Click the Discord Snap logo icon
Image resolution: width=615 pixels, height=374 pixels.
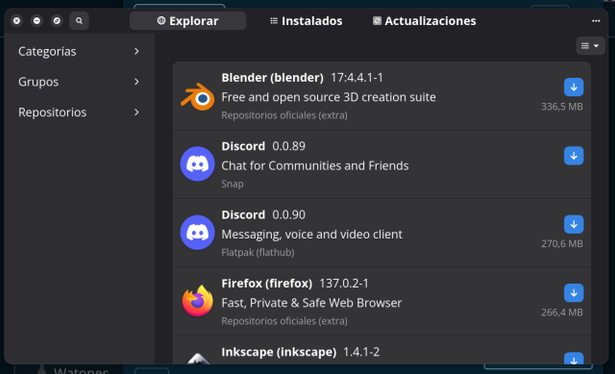pos(197,164)
